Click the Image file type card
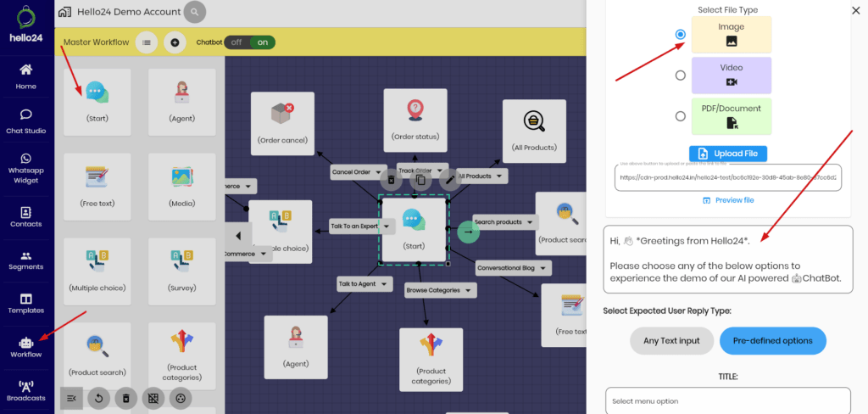 tap(732, 35)
